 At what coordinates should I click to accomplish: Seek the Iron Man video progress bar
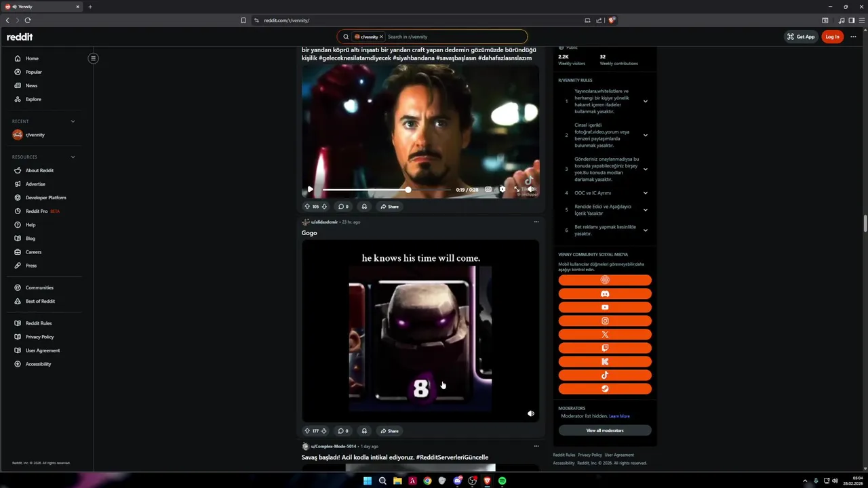coord(387,190)
